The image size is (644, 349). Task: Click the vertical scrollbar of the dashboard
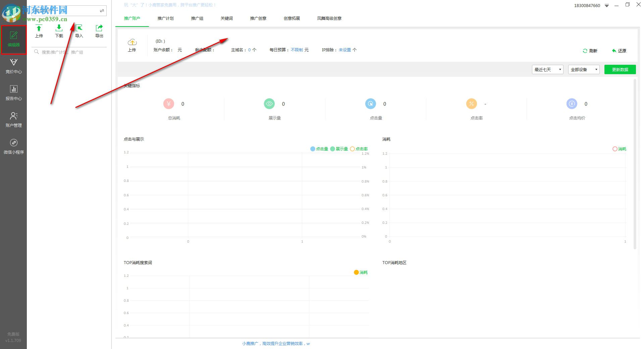click(x=635, y=164)
